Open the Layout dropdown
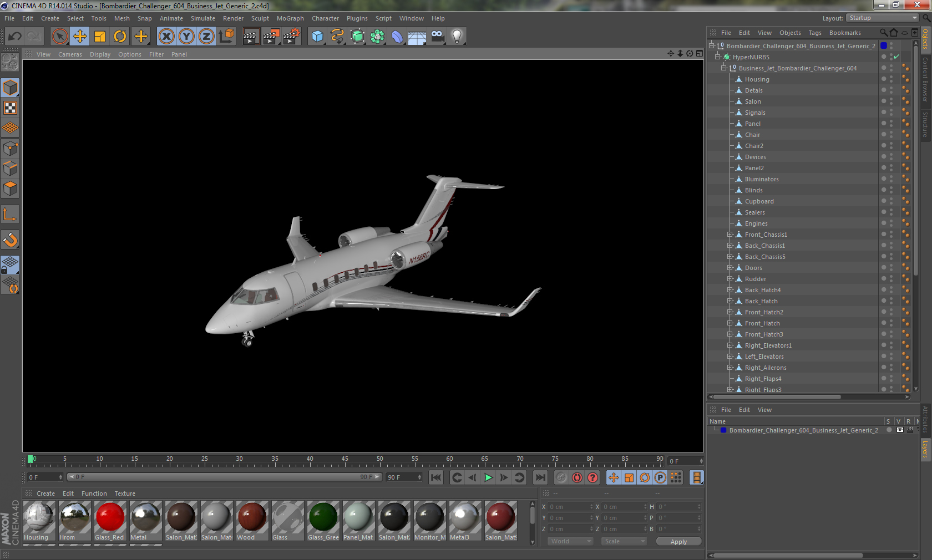 tap(882, 18)
